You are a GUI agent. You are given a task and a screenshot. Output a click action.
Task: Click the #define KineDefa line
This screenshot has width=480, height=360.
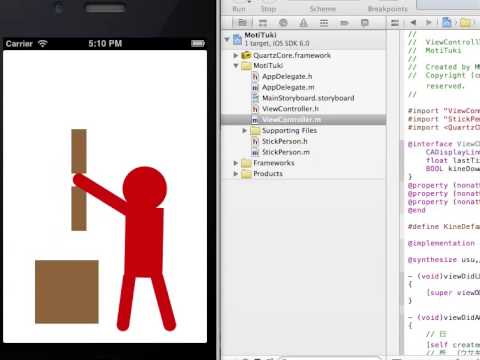click(443, 227)
